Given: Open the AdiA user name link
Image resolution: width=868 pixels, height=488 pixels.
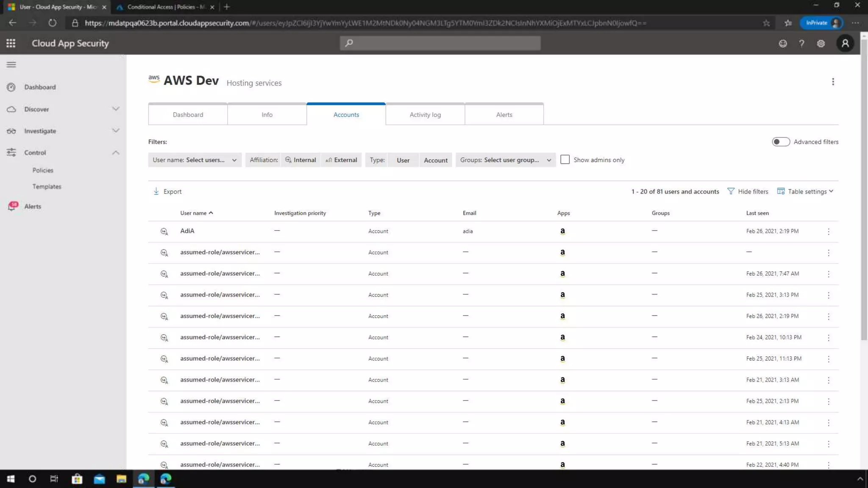Looking at the screenshot, I should point(187,231).
